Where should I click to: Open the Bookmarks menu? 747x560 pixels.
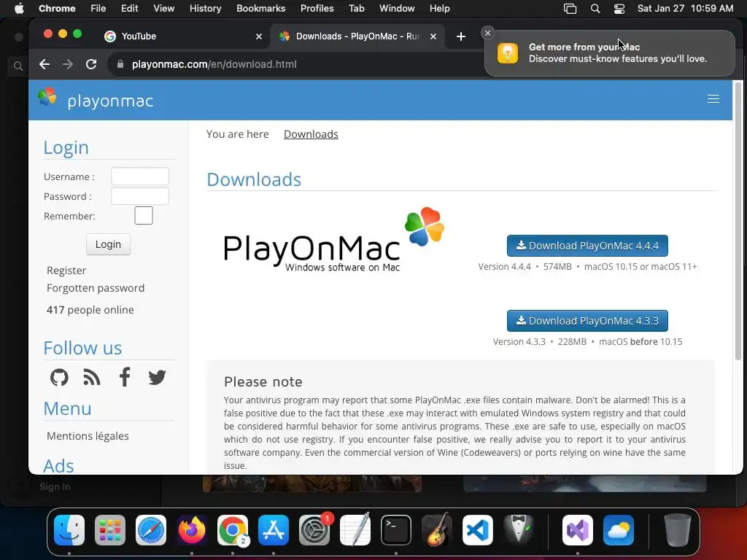click(x=260, y=9)
